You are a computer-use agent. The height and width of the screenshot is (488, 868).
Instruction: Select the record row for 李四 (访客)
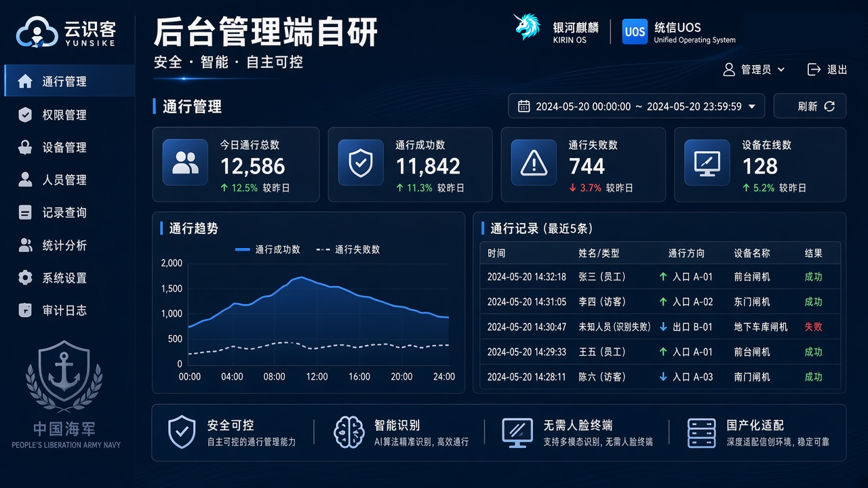click(x=660, y=302)
